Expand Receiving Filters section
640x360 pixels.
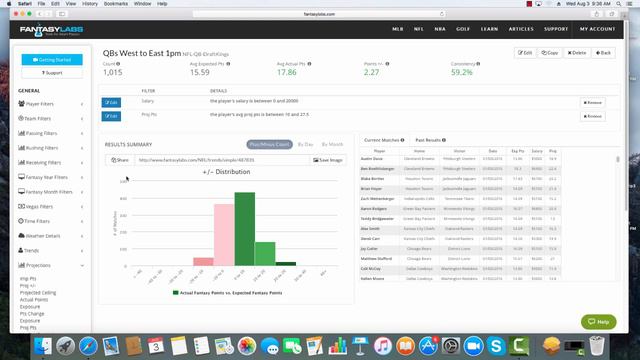tap(51, 162)
